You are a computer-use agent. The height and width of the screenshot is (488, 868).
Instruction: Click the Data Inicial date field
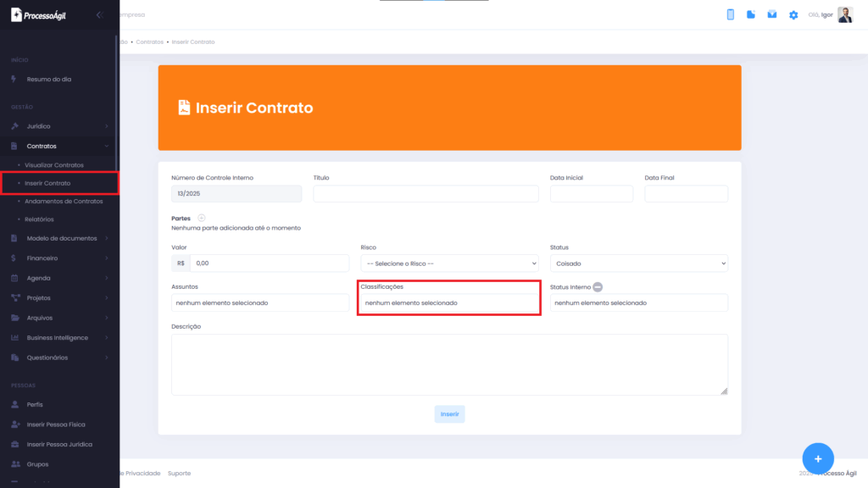[x=591, y=194]
